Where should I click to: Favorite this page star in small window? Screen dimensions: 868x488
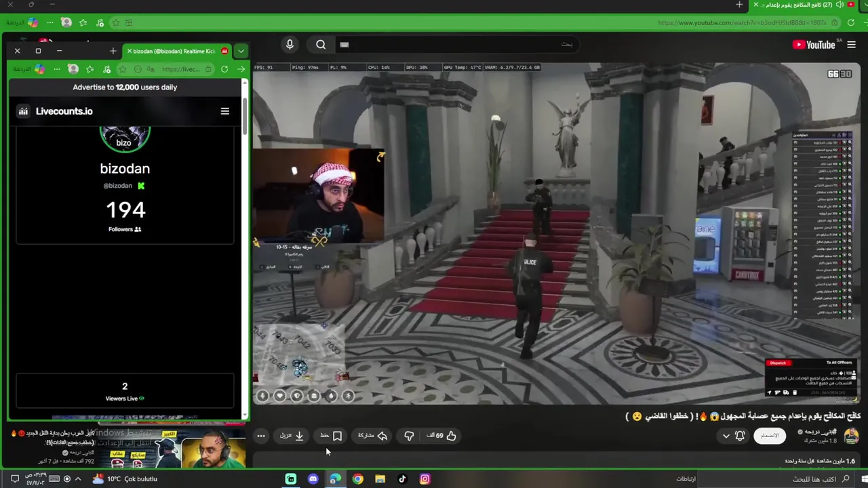[123, 69]
